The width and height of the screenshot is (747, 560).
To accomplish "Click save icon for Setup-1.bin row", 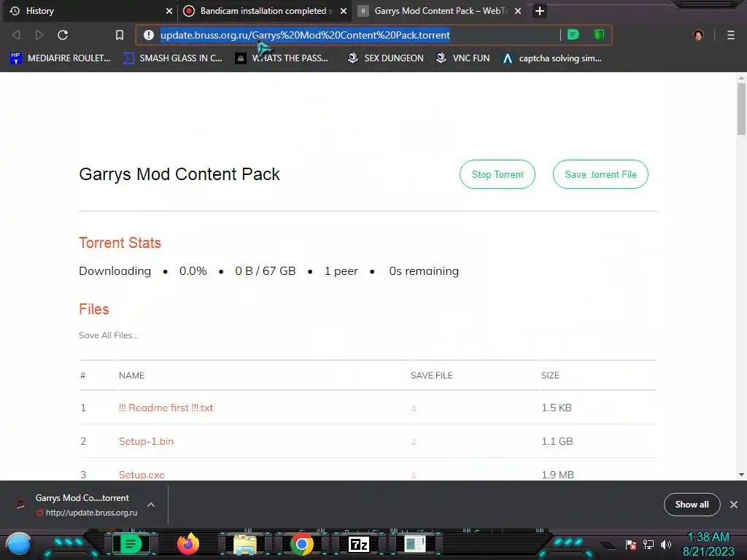I will (x=414, y=441).
